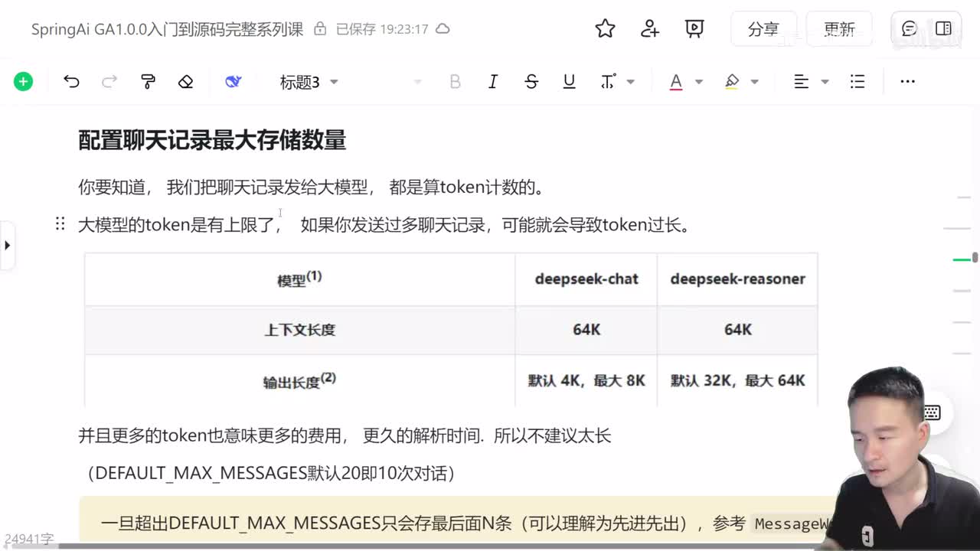Open the font color dropdown arrow
The height and width of the screenshot is (551, 980).
699,82
